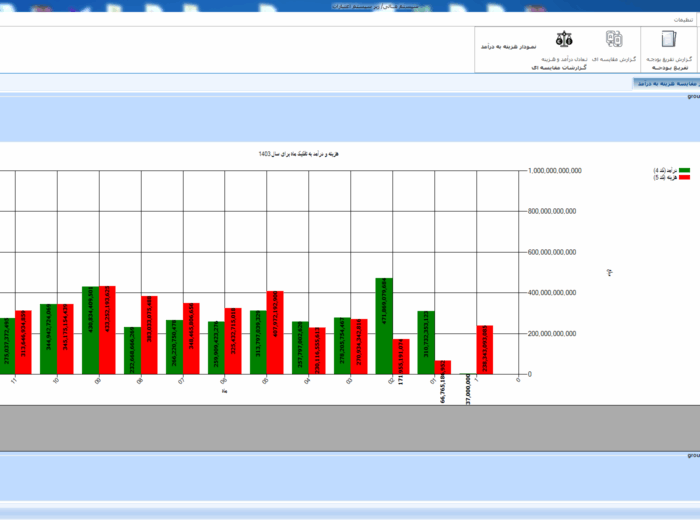
Task: Select the green income bar for month 10
Action: click(x=48, y=339)
